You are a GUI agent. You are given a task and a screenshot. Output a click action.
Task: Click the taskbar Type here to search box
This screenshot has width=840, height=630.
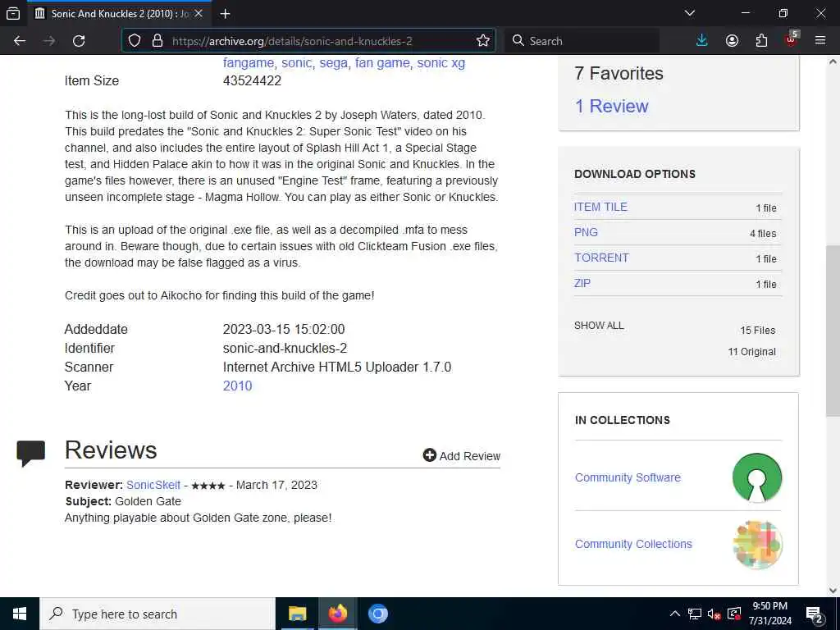[157, 614]
